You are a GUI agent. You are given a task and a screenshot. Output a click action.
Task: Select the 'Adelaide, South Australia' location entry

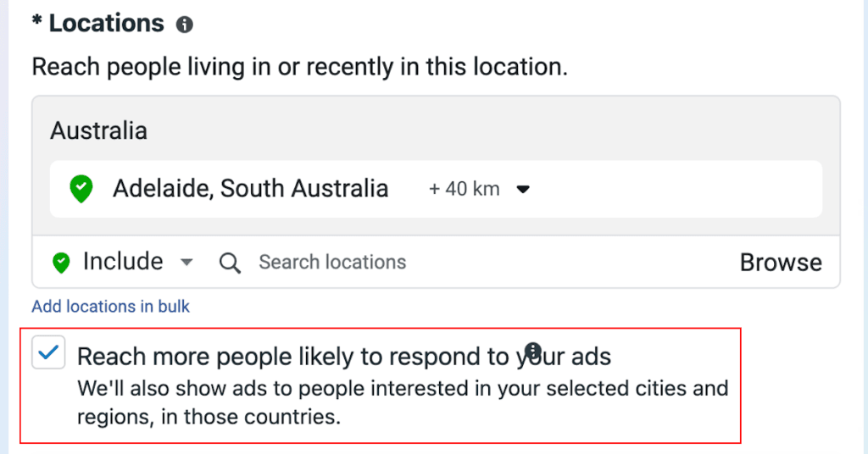(250, 188)
